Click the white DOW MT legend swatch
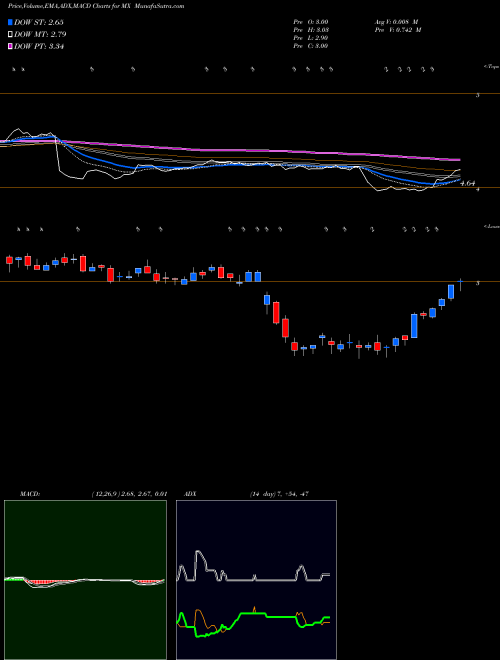The height and width of the screenshot is (660, 500). 10,34
